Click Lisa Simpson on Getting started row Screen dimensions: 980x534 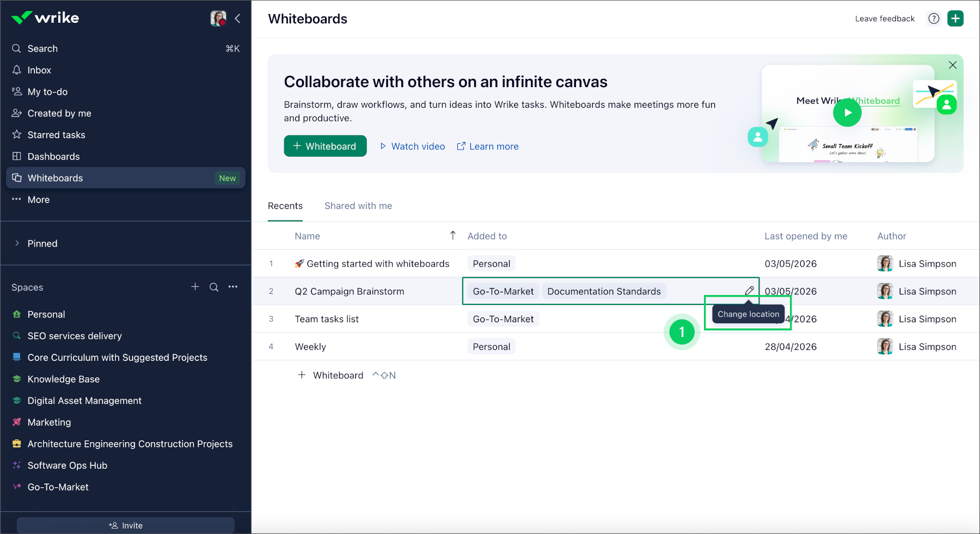927,263
